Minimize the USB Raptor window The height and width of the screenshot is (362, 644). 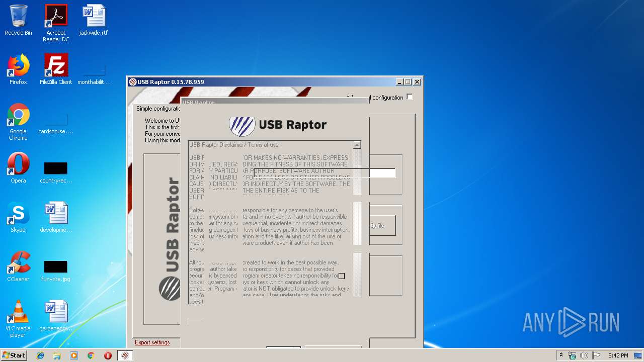(399, 82)
